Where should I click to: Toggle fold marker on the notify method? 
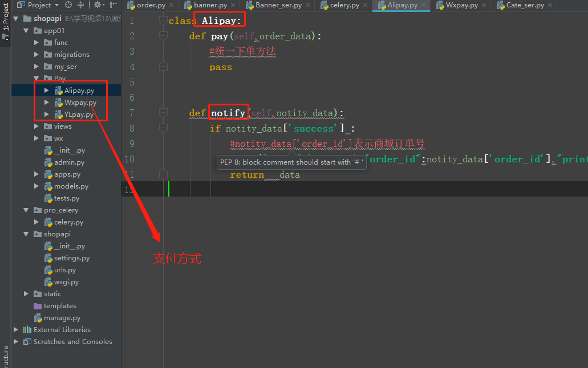[x=163, y=113]
